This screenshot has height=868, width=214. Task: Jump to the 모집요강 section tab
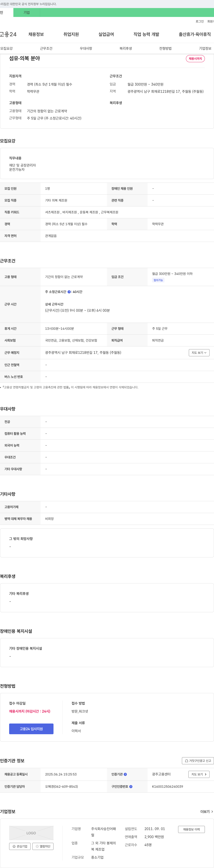click(7, 49)
